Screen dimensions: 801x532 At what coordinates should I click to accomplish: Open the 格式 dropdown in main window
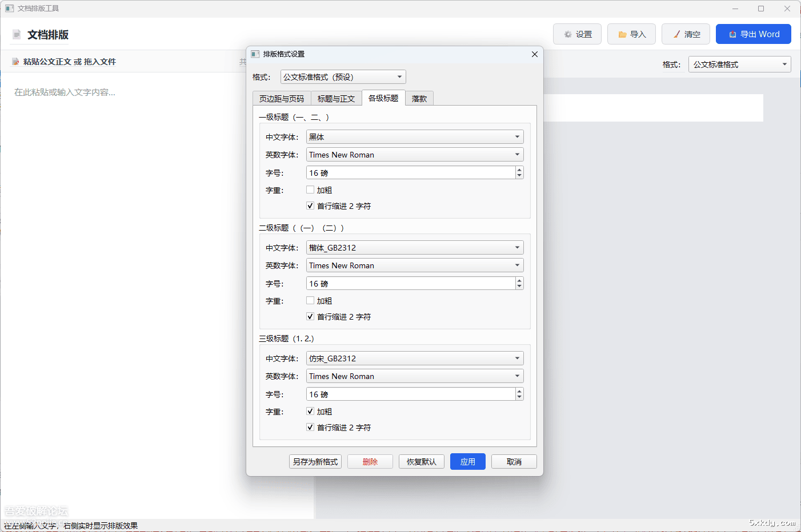click(x=740, y=65)
